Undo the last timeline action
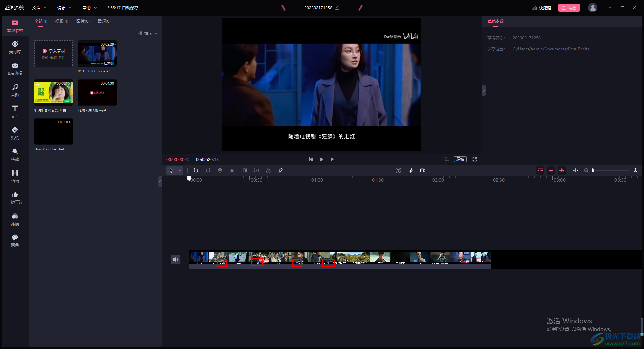 click(196, 170)
